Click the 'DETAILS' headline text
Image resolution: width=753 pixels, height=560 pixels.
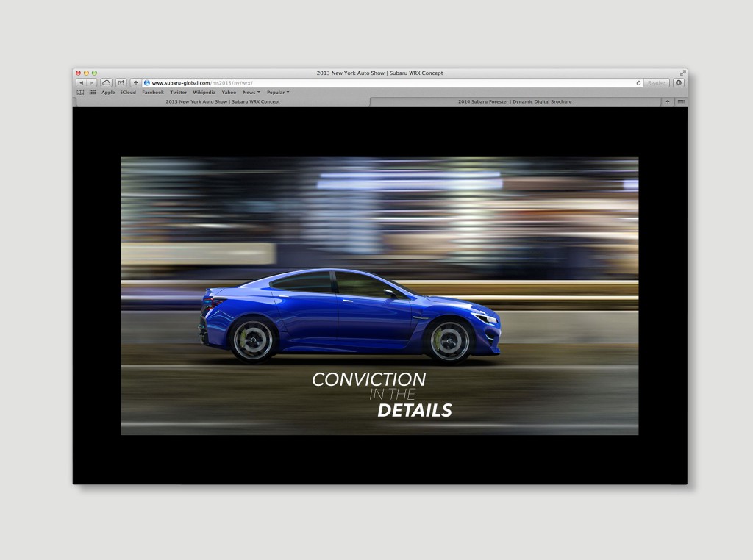415,410
